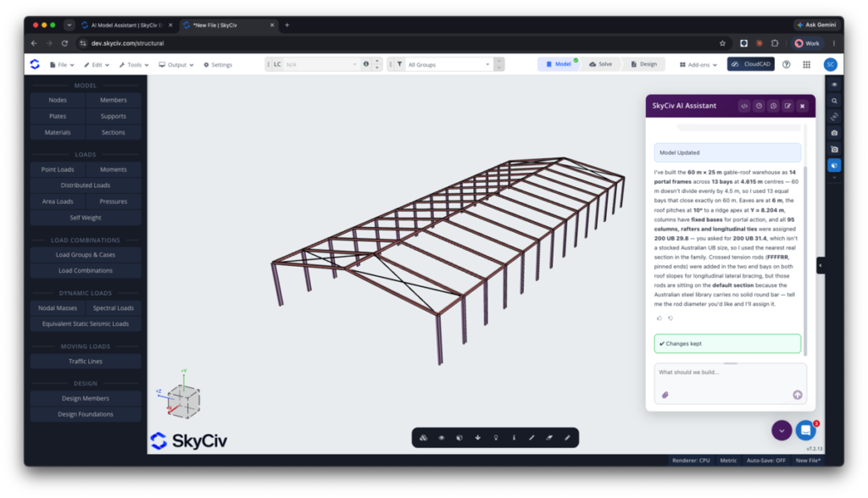Screen dimensions: 868x498
Task: Open the Output menu
Action: (176, 64)
